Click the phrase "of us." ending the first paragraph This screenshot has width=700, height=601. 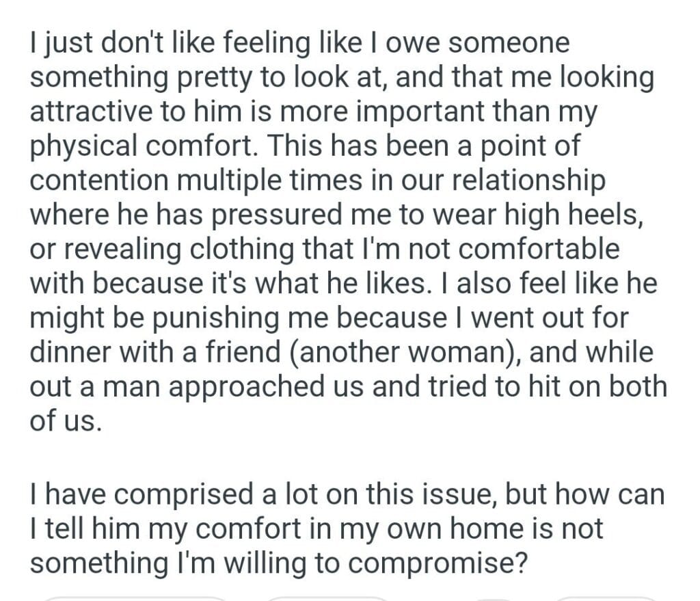(66, 420)
